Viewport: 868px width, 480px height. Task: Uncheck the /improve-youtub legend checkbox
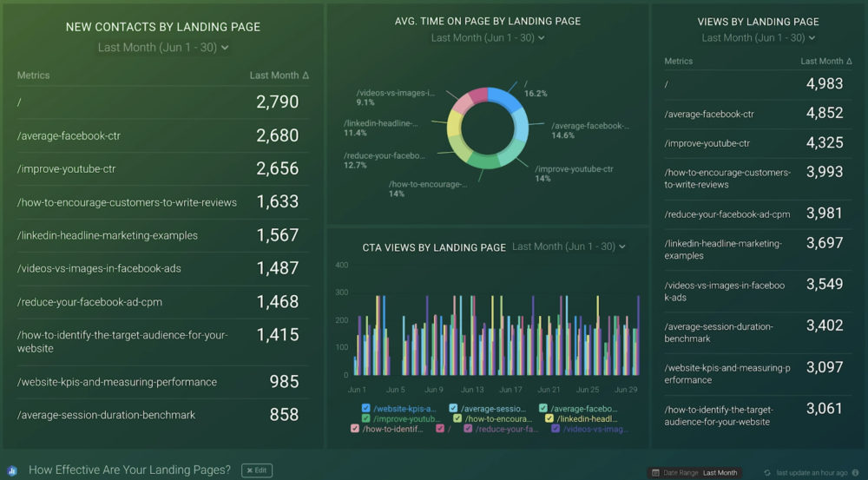pos(366,418)
